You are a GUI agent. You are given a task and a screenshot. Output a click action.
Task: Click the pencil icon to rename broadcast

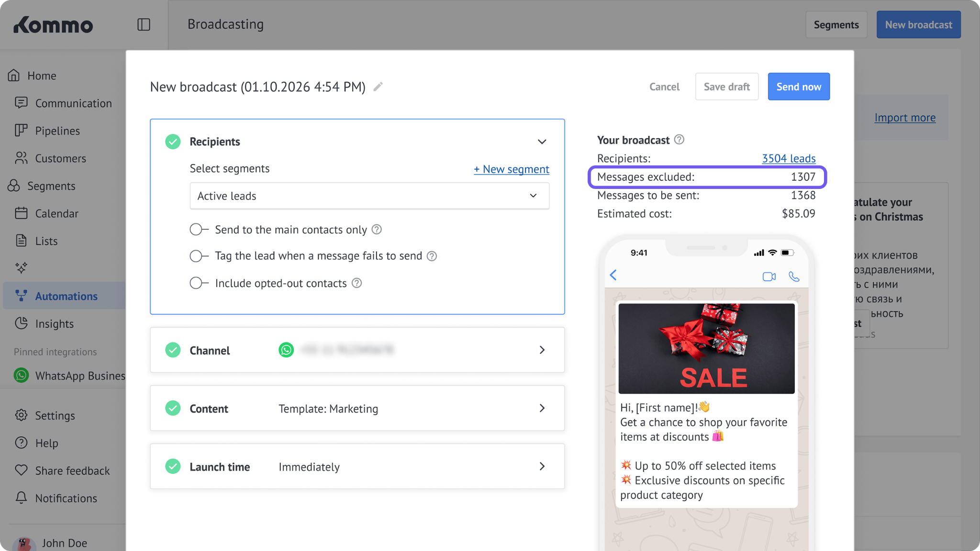click(378, 87)
